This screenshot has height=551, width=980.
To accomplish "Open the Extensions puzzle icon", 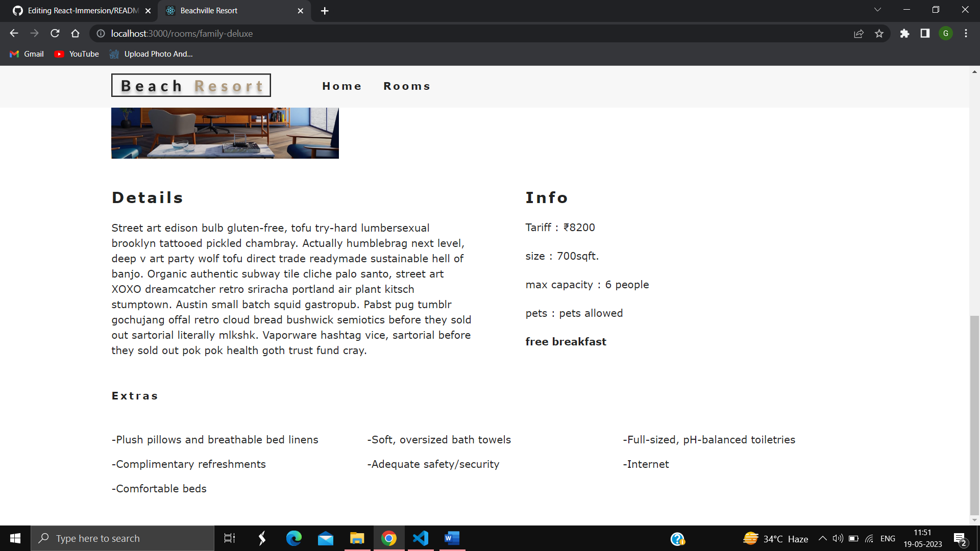I will pos(904,33).
